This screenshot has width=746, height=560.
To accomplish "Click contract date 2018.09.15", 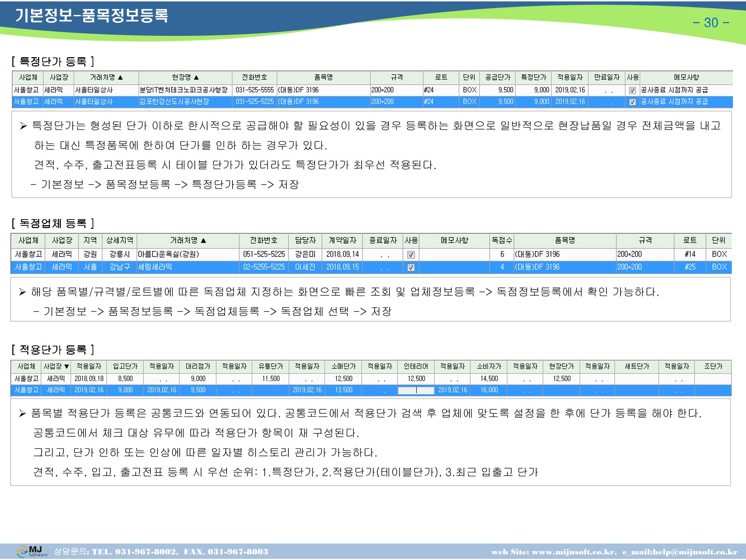I will point(343,267).
